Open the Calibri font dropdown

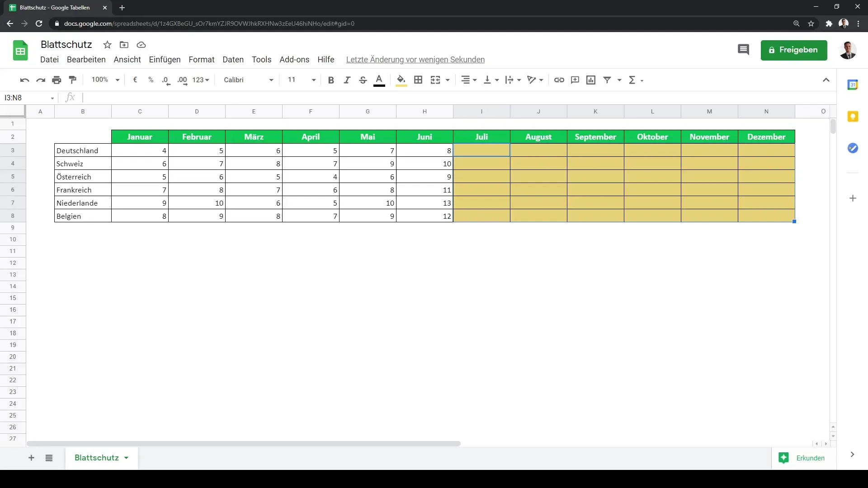(x=249, y=80)
